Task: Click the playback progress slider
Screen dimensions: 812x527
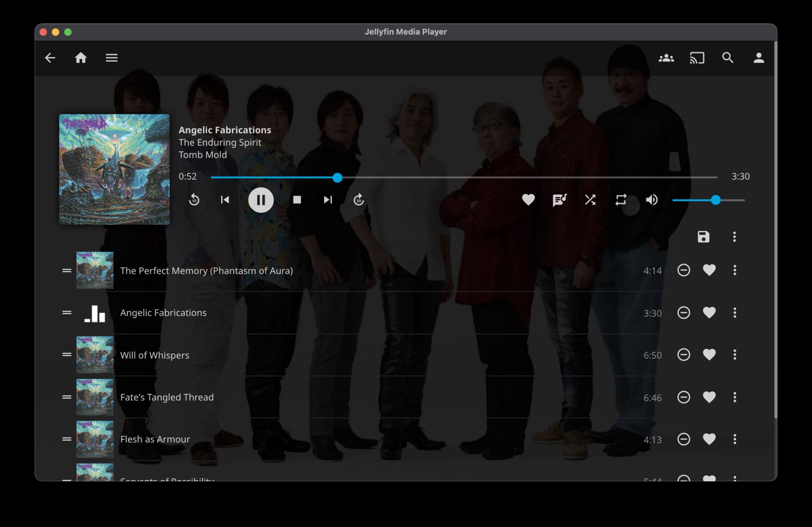Action: [x=464, y=177]
